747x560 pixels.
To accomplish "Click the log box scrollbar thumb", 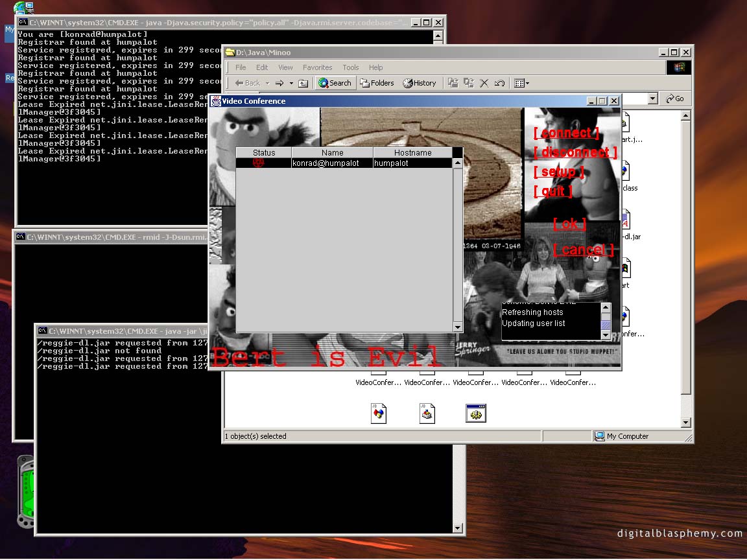I will coord(606,325).
